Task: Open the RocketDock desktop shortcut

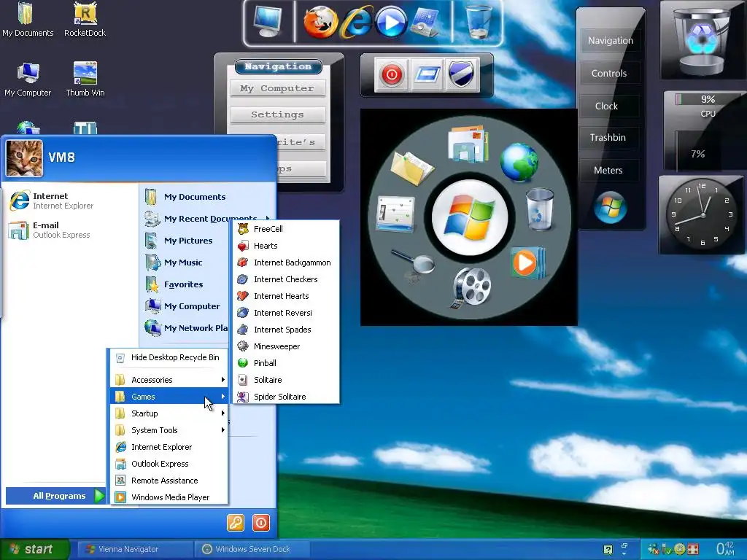Action: pos(85,19)
